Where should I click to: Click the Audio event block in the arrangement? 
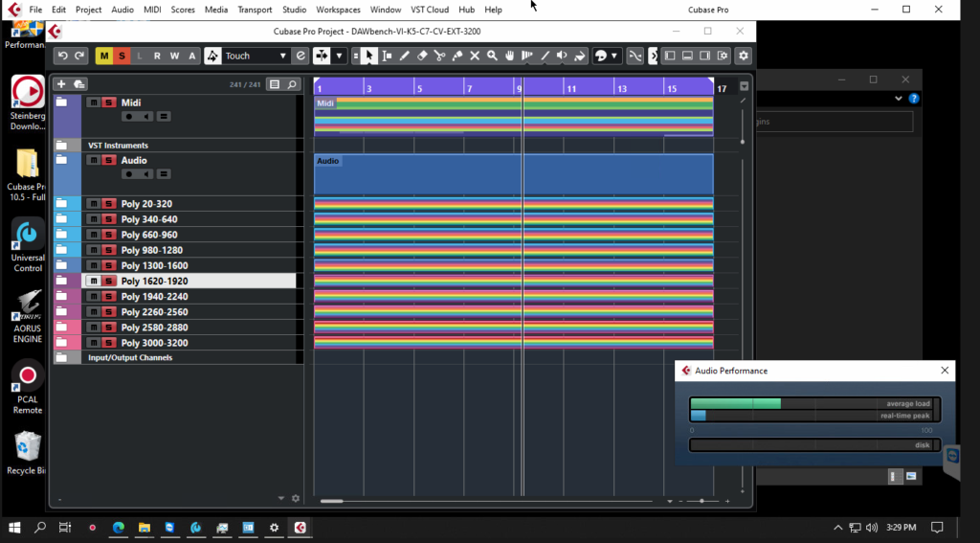[513, 174]
